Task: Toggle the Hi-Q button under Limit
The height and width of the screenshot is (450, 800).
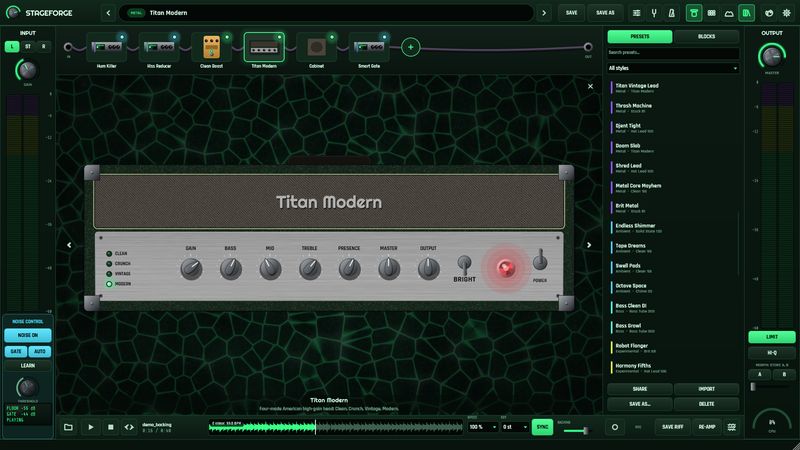Action: [771, 353]
